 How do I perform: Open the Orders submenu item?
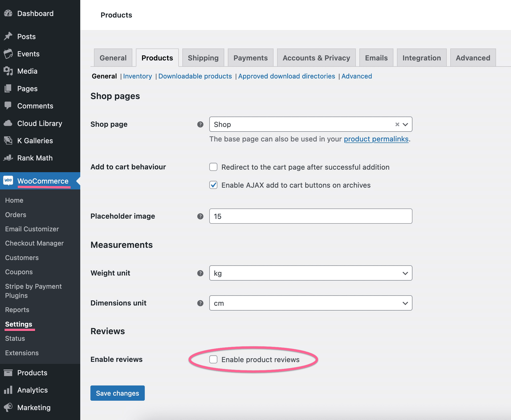tap(16, 215)
